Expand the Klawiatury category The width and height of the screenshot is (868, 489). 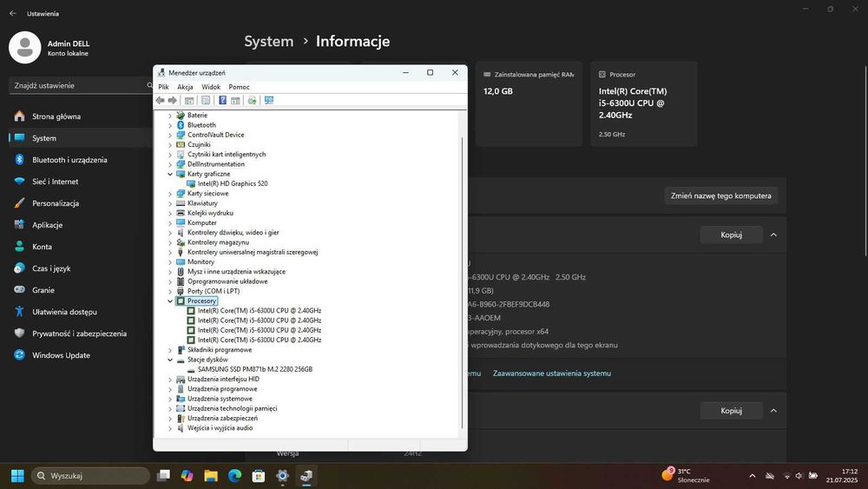click(170, 203)
